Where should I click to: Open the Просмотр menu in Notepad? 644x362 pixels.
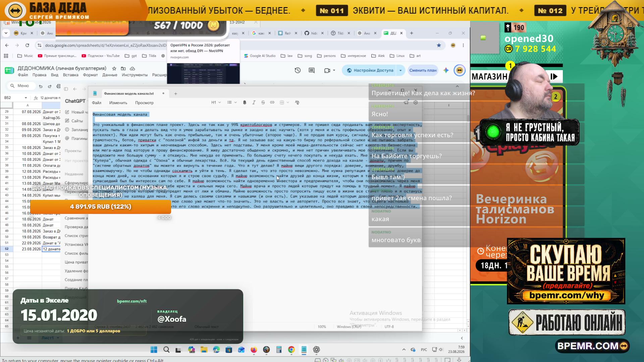[x=144, y=103]
